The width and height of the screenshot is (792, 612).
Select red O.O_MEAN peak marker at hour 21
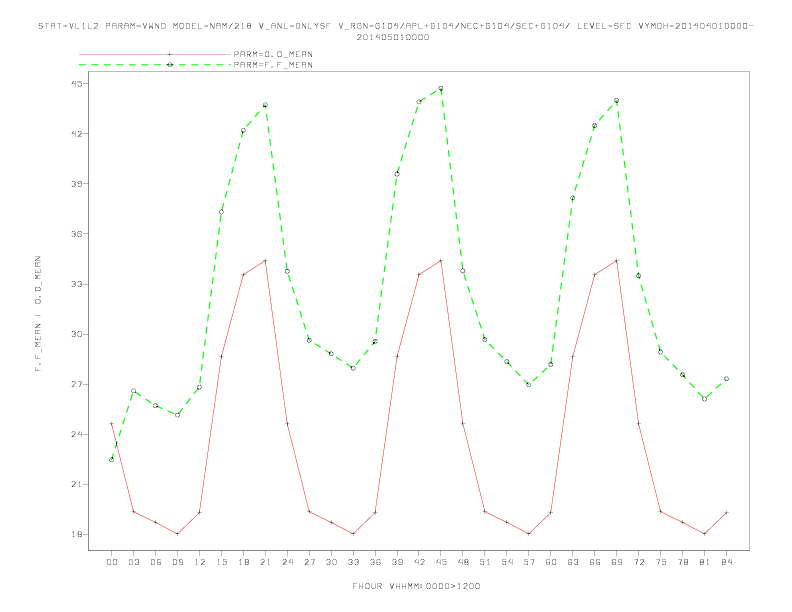265,261
